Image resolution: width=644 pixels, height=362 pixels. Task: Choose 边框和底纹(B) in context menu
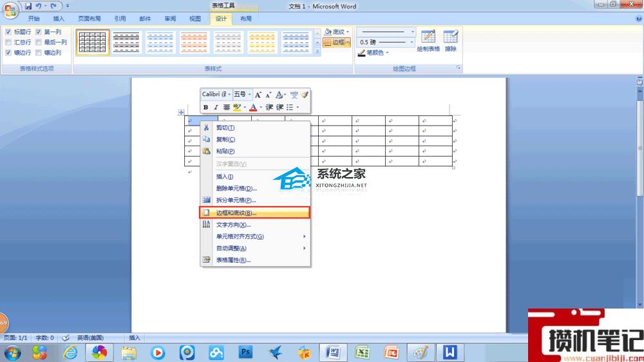tap(254, 213)
